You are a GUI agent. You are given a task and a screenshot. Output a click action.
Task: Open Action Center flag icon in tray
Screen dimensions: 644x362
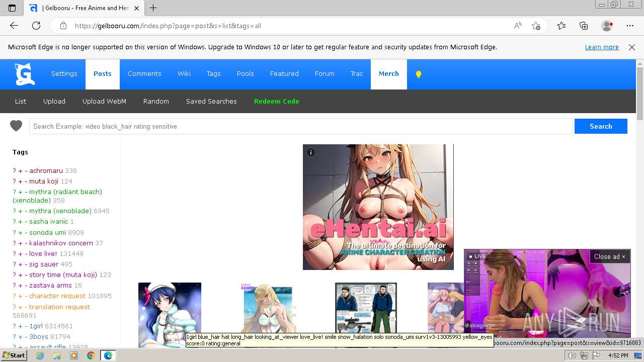coord(596,355)
